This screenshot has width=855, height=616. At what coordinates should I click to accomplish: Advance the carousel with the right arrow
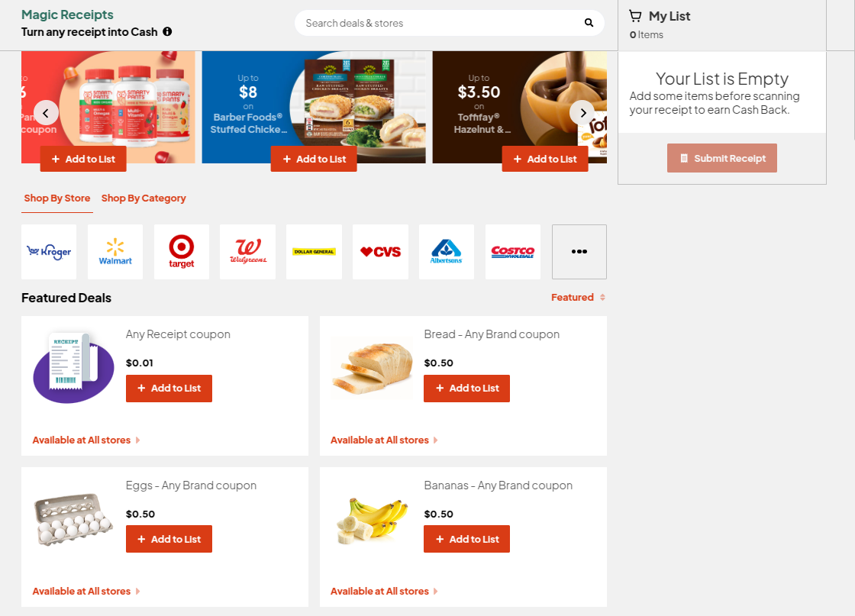point(583,113)
